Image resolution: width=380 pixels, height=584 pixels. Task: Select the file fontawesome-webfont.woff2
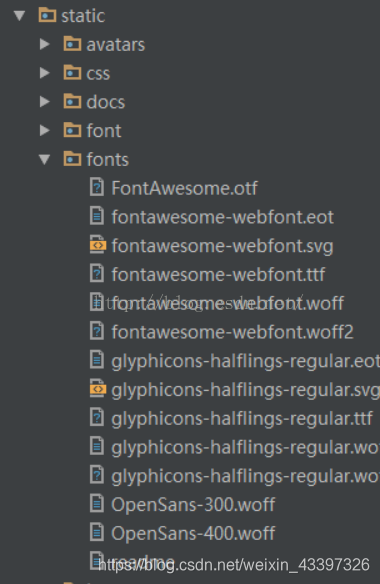tap(232, 332)
